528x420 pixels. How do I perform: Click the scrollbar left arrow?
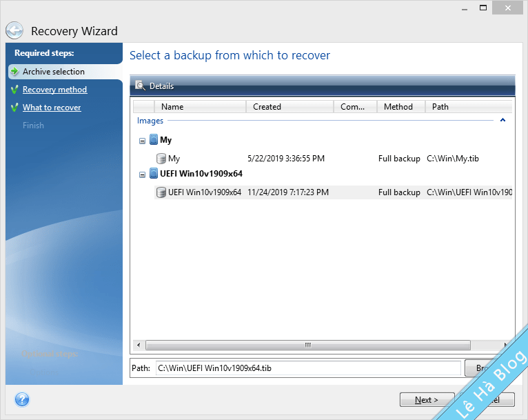[x=139, y=345]
